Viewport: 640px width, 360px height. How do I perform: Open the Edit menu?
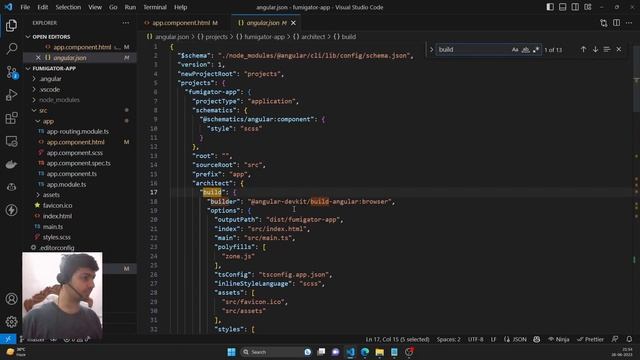pos(42,7)
